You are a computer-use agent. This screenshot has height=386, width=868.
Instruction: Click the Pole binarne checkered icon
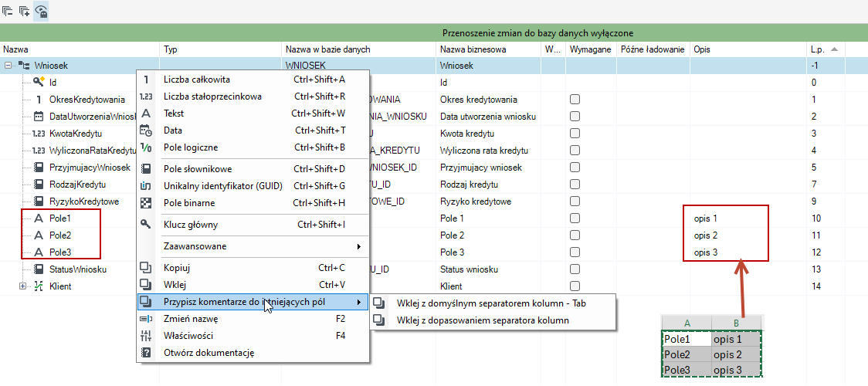(146, 203)
